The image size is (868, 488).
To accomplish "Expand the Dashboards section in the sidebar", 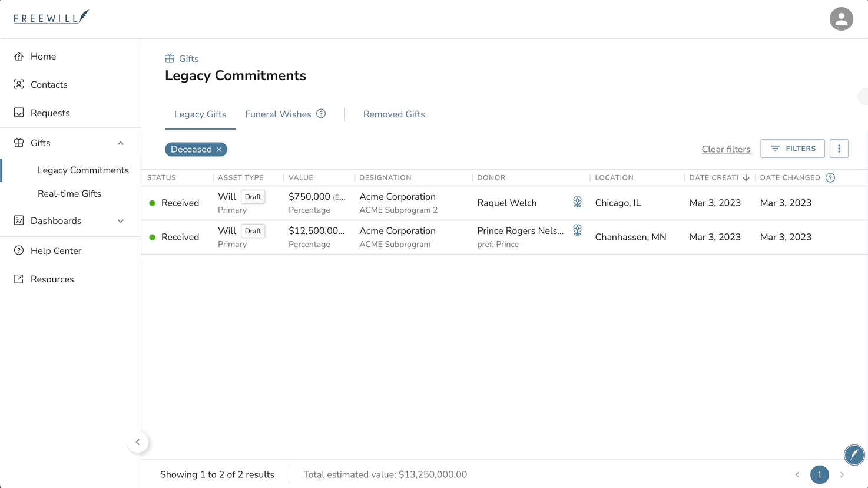I will (121, 221).
